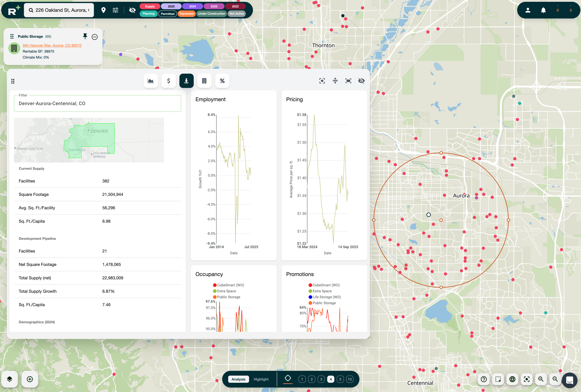Open the dollar pricing panel icon
Screen dimensions: 581x392
[169, 81]
